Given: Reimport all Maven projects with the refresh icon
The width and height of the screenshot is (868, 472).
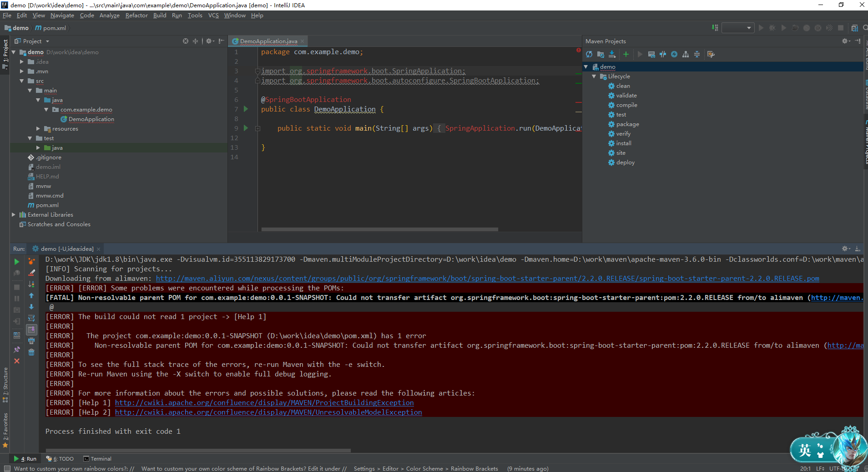Looking at the screenshot, I should click(x=589, y=54).
